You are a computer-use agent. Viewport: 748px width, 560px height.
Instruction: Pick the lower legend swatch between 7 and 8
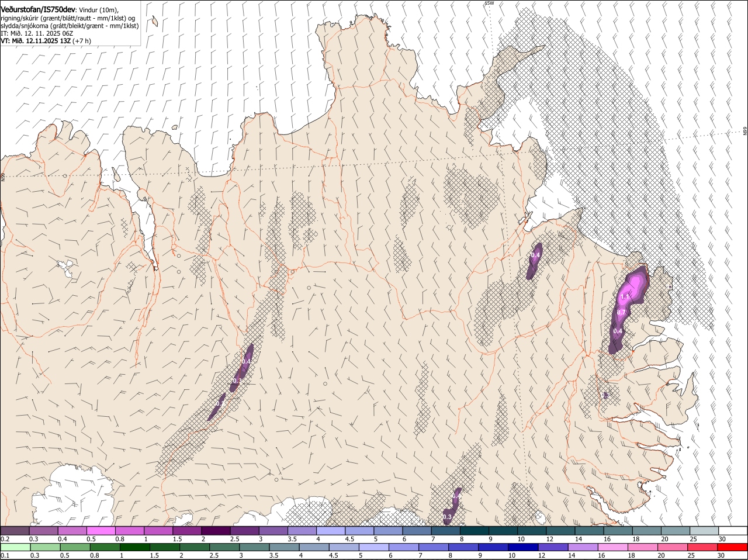pos(434,547)
